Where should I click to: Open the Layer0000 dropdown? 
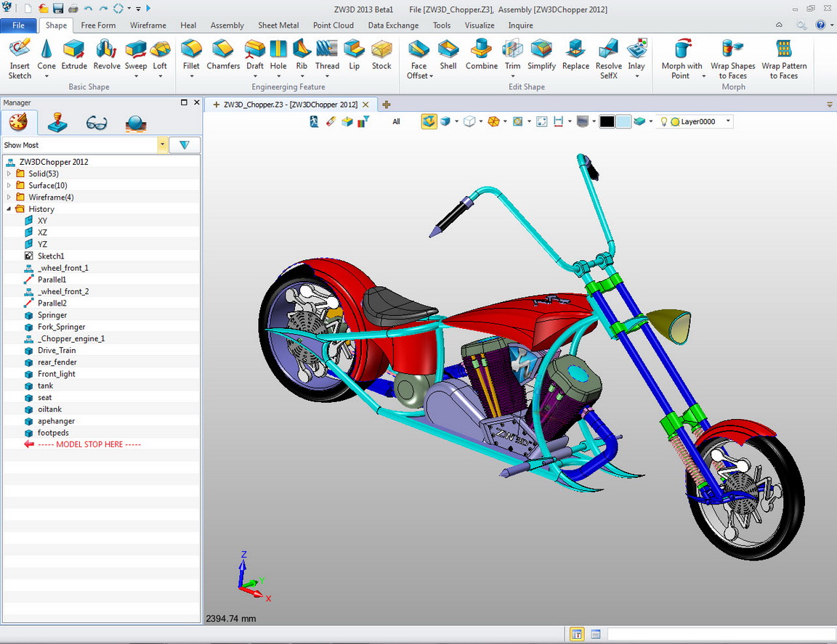pyautogui.click(x=727, y=122)
